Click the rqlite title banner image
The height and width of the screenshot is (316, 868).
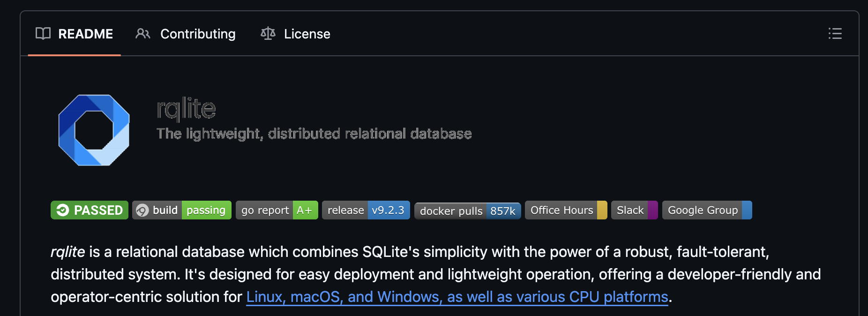[x=314, y=119]
